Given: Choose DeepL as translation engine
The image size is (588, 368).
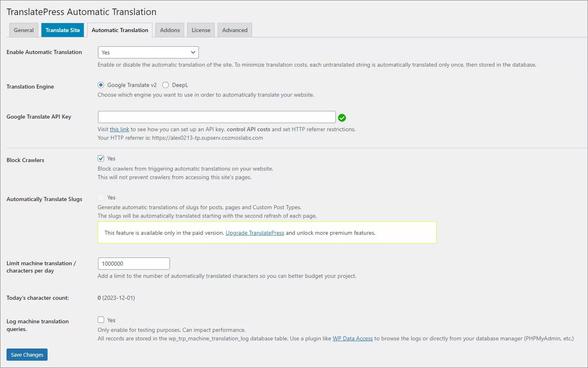Looking at the screenshot, I should pos(166,85).
